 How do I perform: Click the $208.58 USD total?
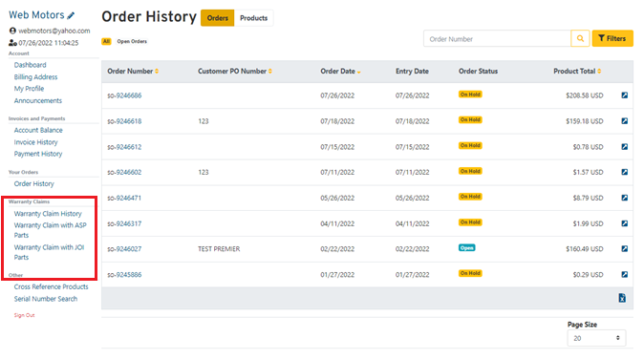tap(585, 95)
